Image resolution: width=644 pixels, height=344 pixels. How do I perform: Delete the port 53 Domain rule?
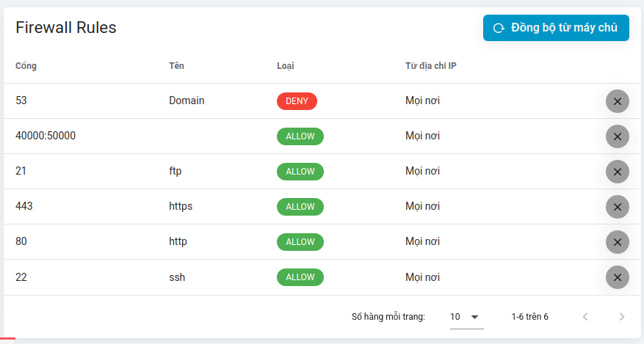pos(617,101)
